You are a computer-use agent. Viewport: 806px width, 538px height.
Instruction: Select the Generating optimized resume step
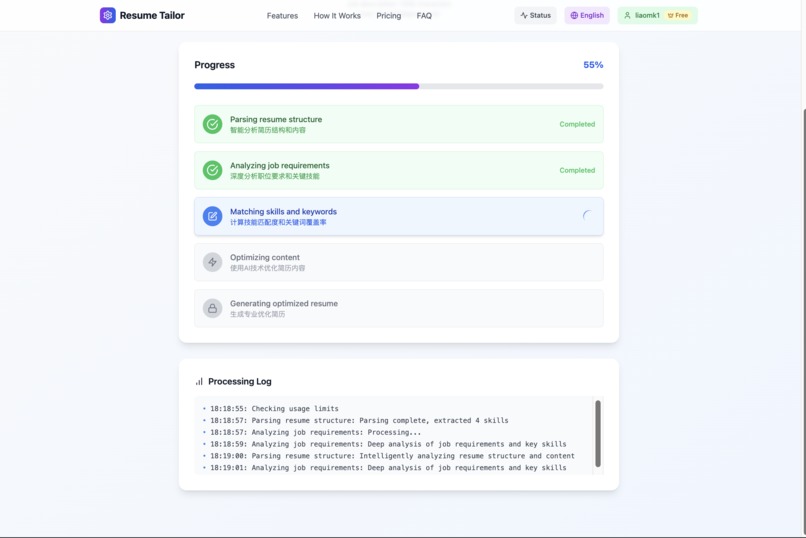point(398,308)
